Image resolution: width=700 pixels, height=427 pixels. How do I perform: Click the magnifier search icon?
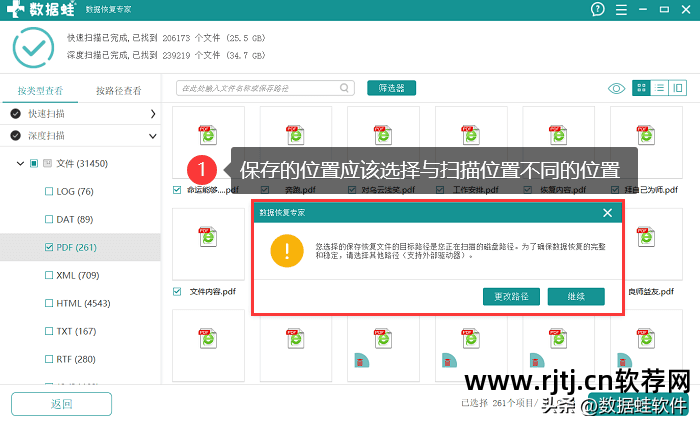tap(344, 88)
